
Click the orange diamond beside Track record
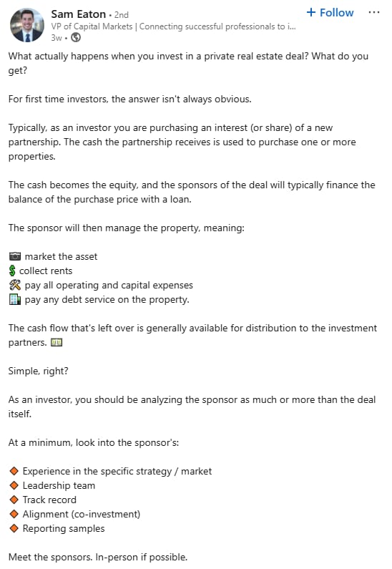pyautogui.click(x=14, y=500)
